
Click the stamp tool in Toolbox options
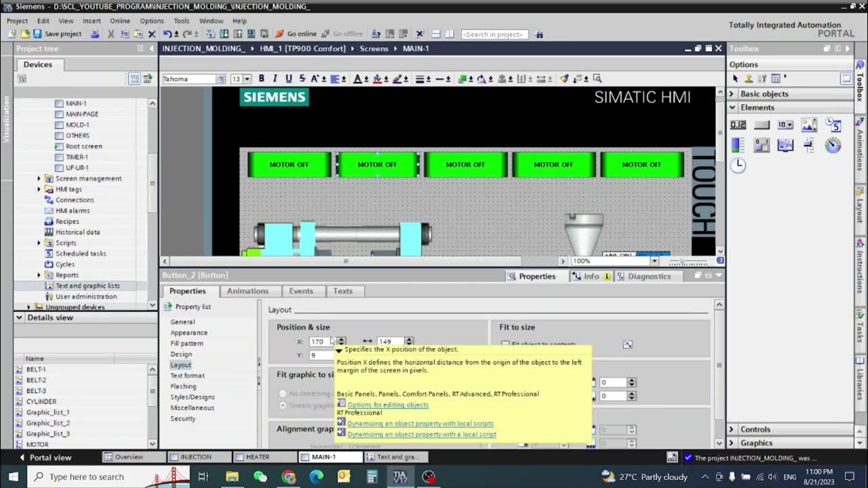pos(749,79)
